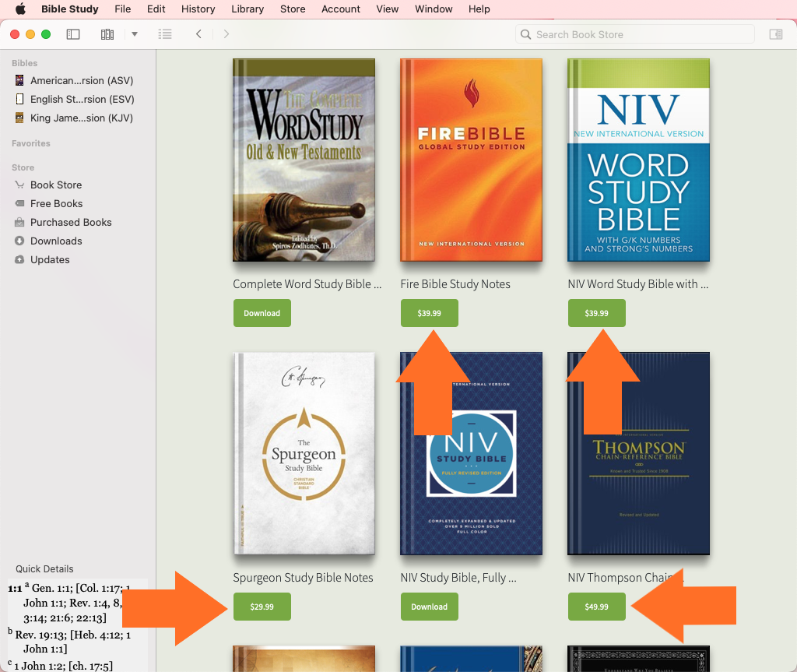The height and width of the screenshot is (672, 797).
Task: Buy Spurgeon Study Bible Notes for $29.99
Action: pos(262,607)
